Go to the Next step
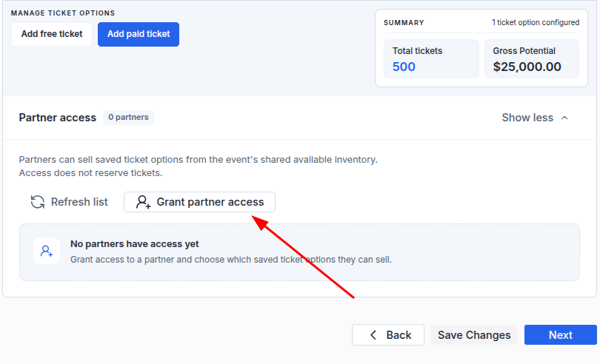This screenshot has height=364, width=600. (x=561, y=335)
